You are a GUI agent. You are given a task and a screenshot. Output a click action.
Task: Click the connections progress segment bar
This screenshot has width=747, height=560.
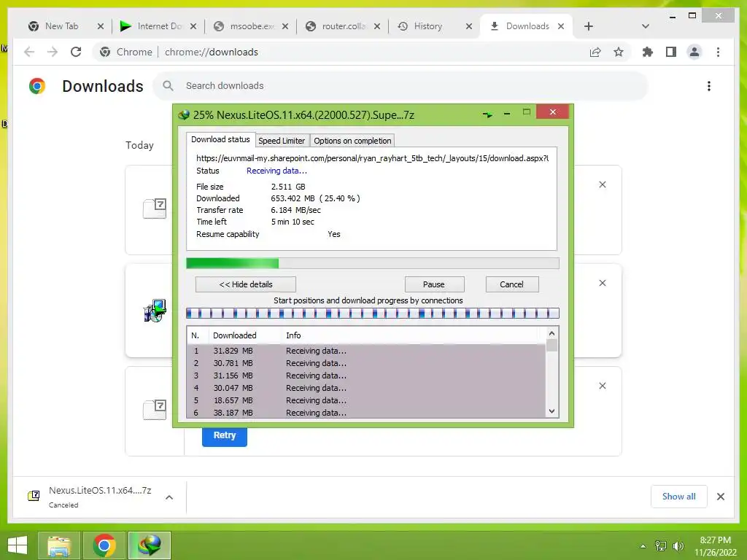pyautogui.click(x=373, y=314)
